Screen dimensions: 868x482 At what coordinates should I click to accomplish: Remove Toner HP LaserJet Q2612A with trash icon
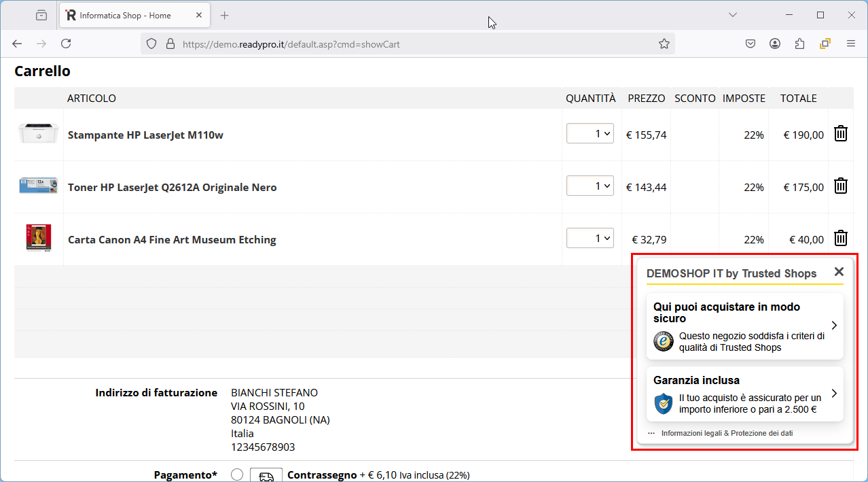(x=841, y=186)
